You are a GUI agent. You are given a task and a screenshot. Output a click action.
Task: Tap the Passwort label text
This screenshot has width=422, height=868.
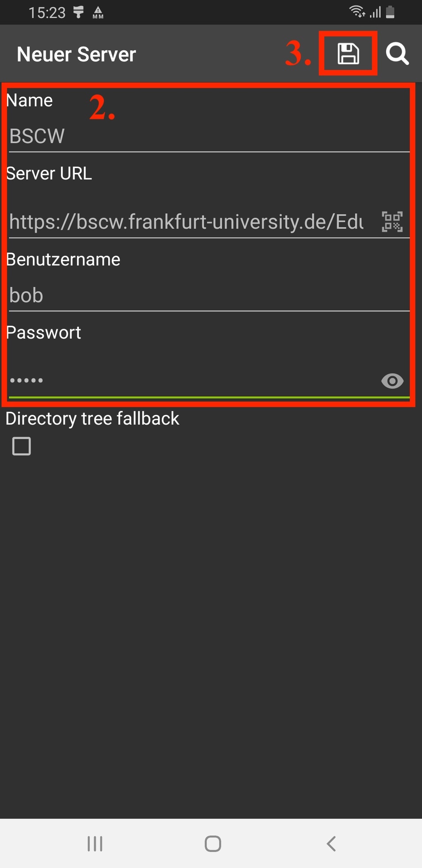pyautogui.click(x=44, y=333)
